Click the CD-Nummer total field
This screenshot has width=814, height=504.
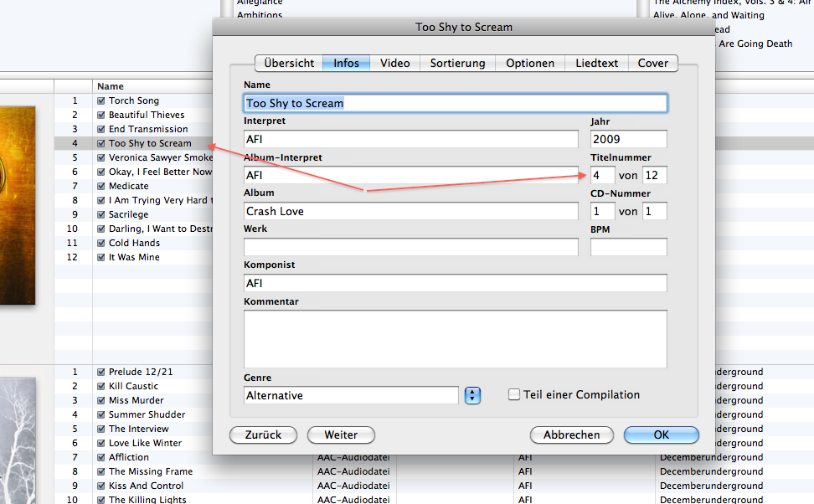(655, 211)
